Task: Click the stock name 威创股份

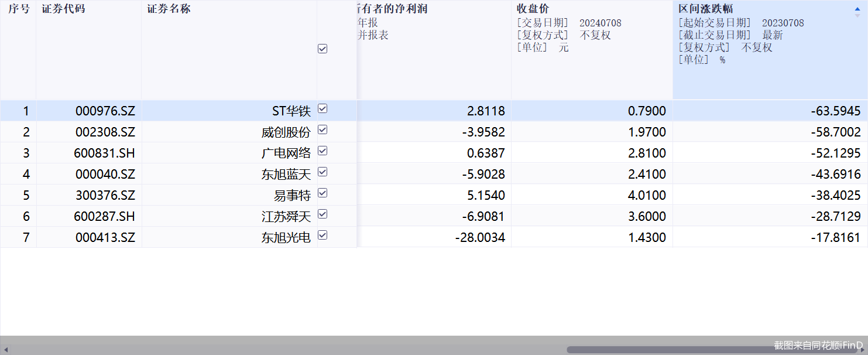Action: point(286,132)
